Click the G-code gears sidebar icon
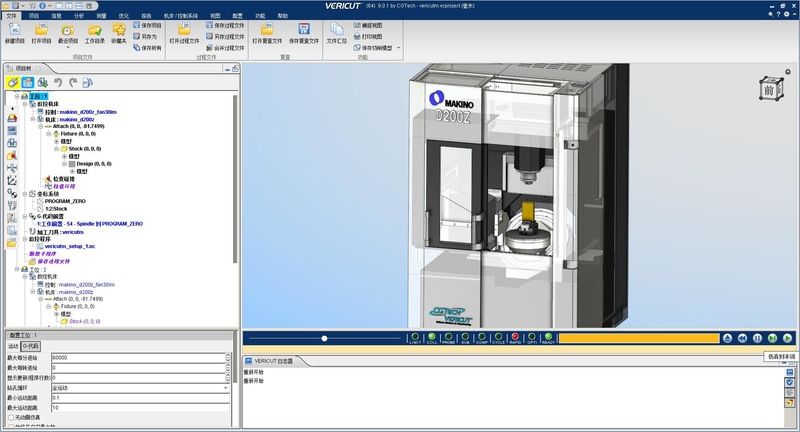Viewport: 800px width, 432px height. [x=12, y=193]
